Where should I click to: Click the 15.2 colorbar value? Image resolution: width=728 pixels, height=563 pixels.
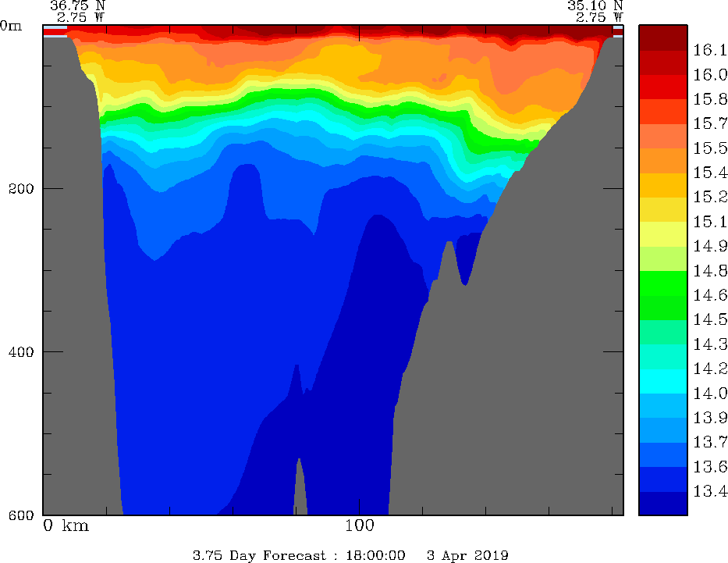tap(710, 197)
